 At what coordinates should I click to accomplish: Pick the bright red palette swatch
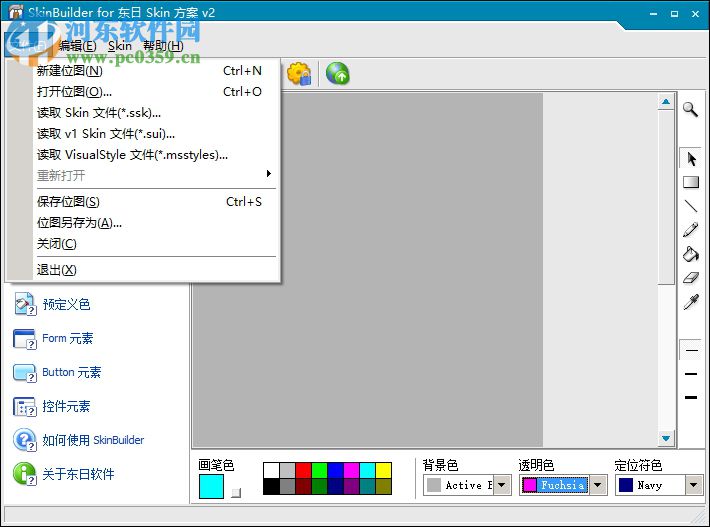tap(303, 470)
